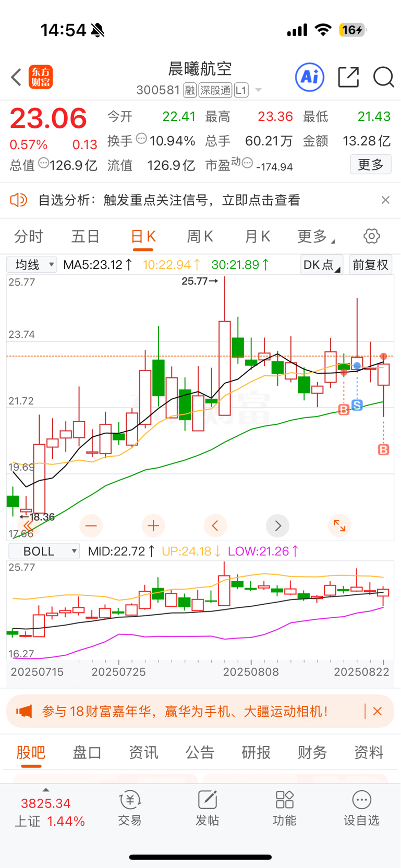Switch to the 研报 tab
401x868 pixels.
(256, 752)
